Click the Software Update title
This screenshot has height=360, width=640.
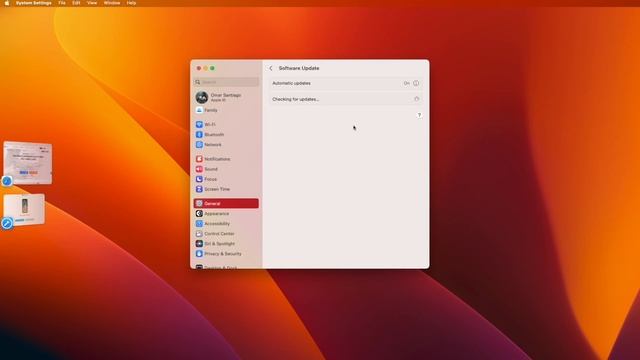click(x=299, y=68)
